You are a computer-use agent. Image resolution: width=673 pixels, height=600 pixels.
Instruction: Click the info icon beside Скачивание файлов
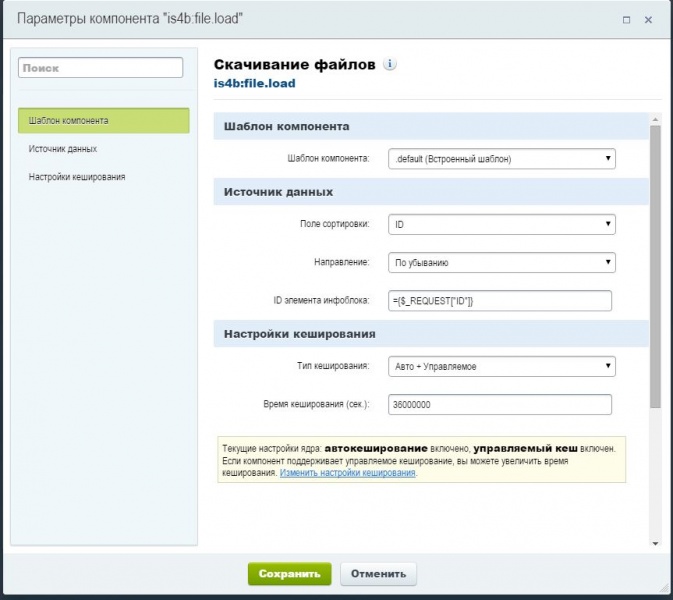pos(390,65)
